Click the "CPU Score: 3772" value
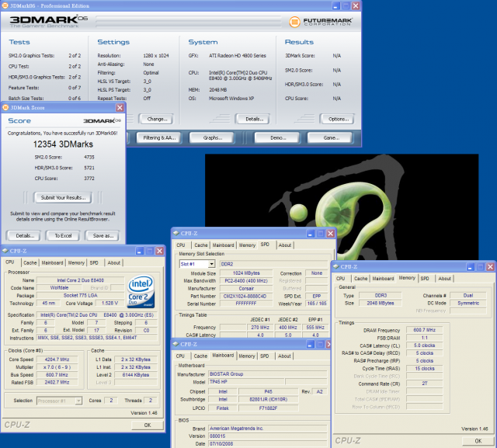 [89, 179]
